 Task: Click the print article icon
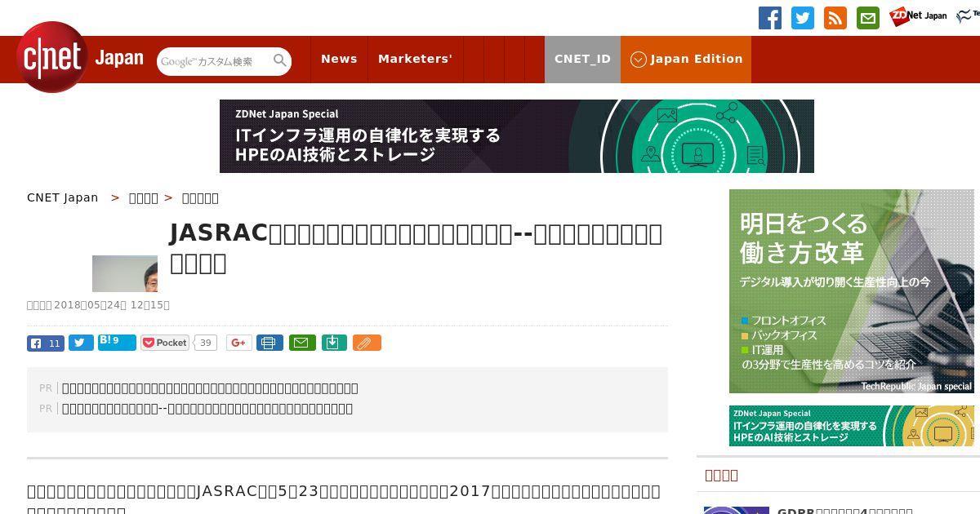point(269,343)
